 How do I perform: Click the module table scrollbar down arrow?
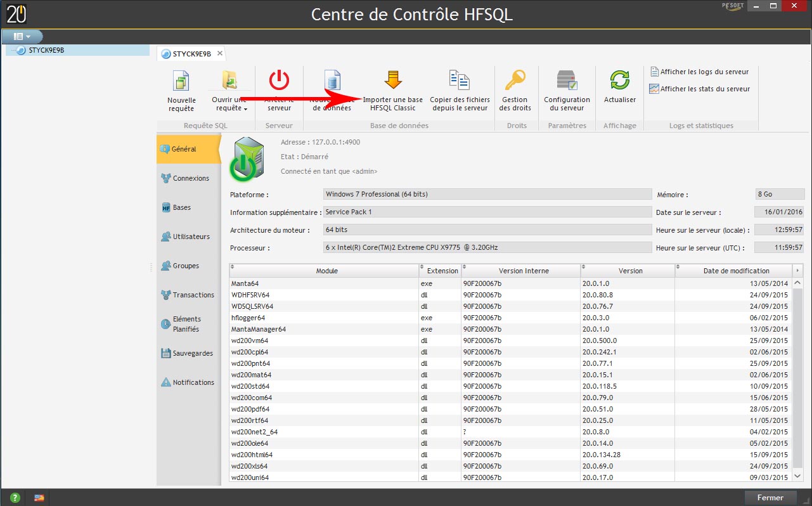click(797, 476)
